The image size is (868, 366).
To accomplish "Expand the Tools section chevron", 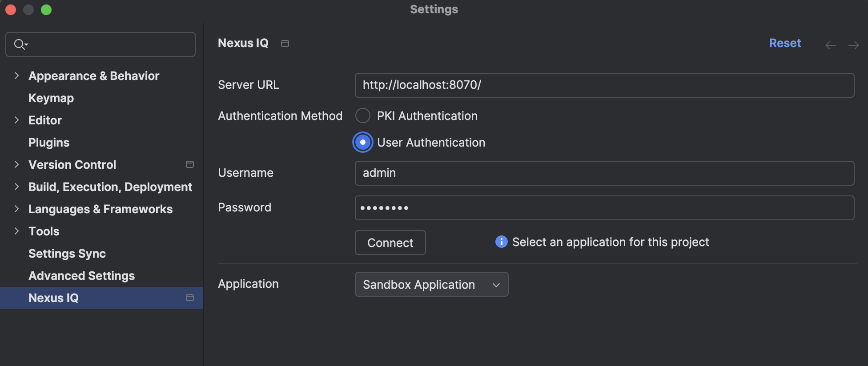I will coord(16,231).
